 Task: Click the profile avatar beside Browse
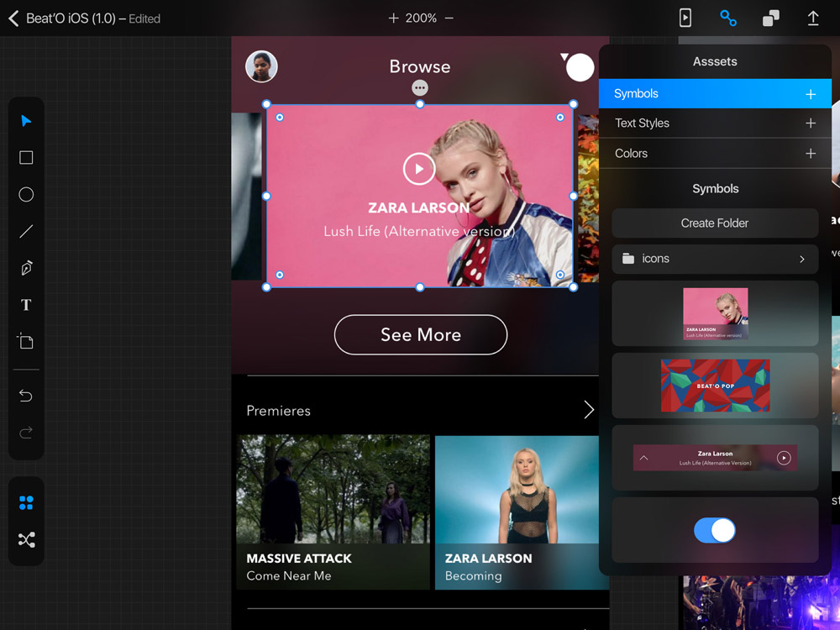pyautogui.click(x=261, y=66)
